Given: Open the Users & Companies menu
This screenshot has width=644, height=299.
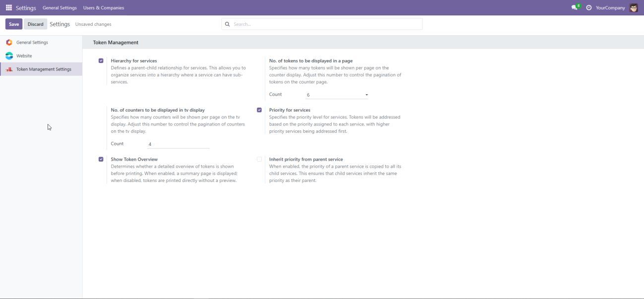Looking at the screenshot, I should click(104, 7).
